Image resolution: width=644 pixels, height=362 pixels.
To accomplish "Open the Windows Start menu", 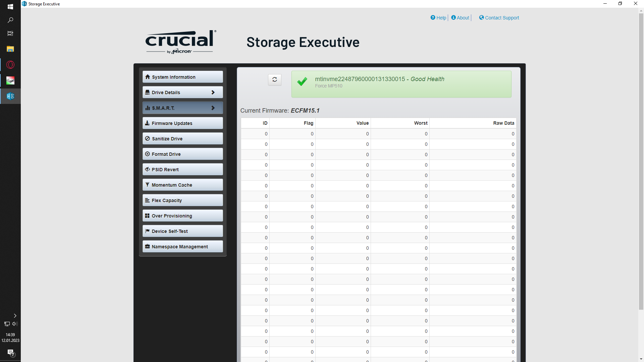I will click(x=10, y=7).
